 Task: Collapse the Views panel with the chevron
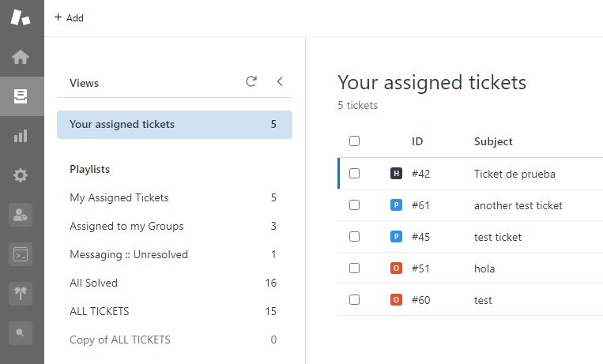(x=280, y=81)
